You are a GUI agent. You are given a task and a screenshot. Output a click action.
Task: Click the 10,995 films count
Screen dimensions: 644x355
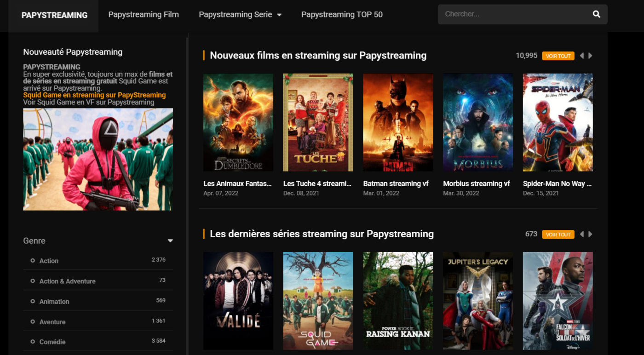coord(527,55)
